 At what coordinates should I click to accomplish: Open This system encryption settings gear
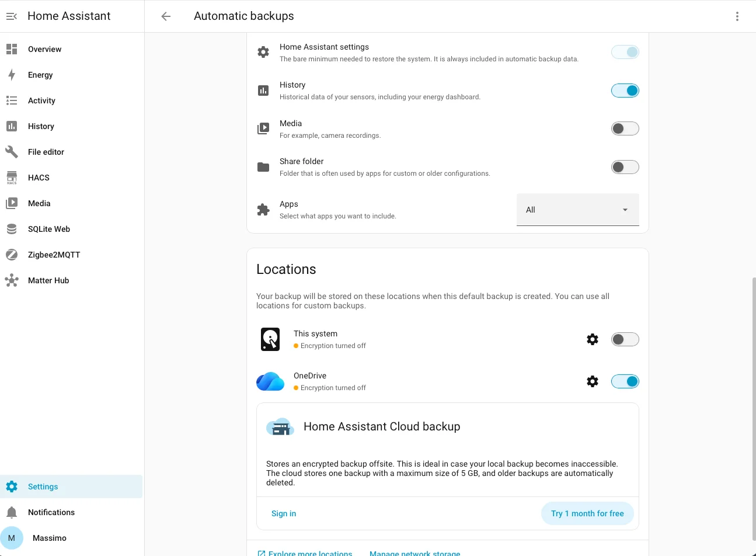(593, 339)
